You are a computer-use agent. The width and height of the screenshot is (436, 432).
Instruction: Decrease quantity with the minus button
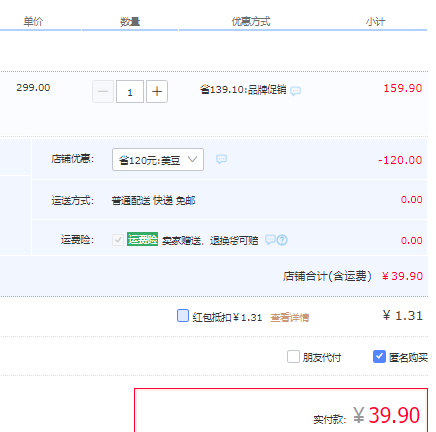(103, 91)
